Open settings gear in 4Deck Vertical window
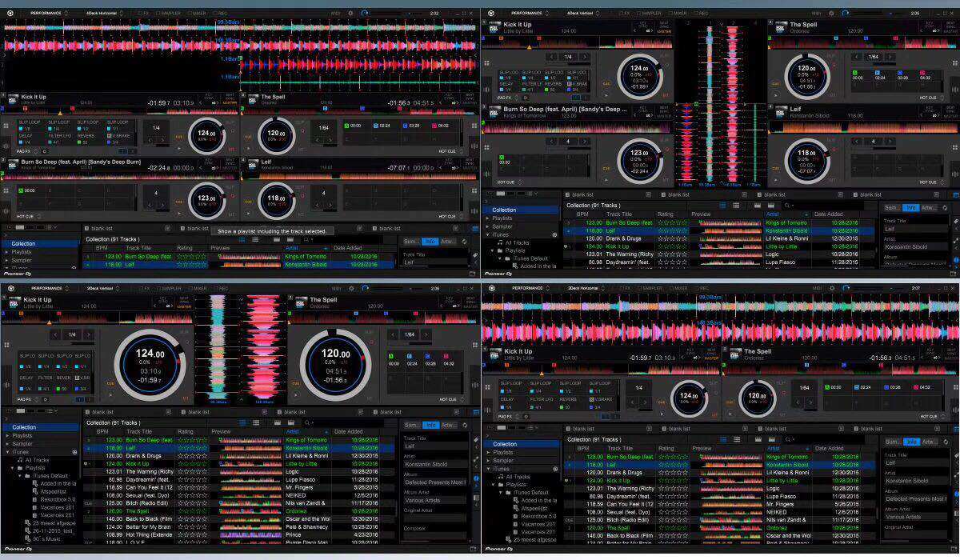Viewport: 960px width, 560px height. (831, 13)
